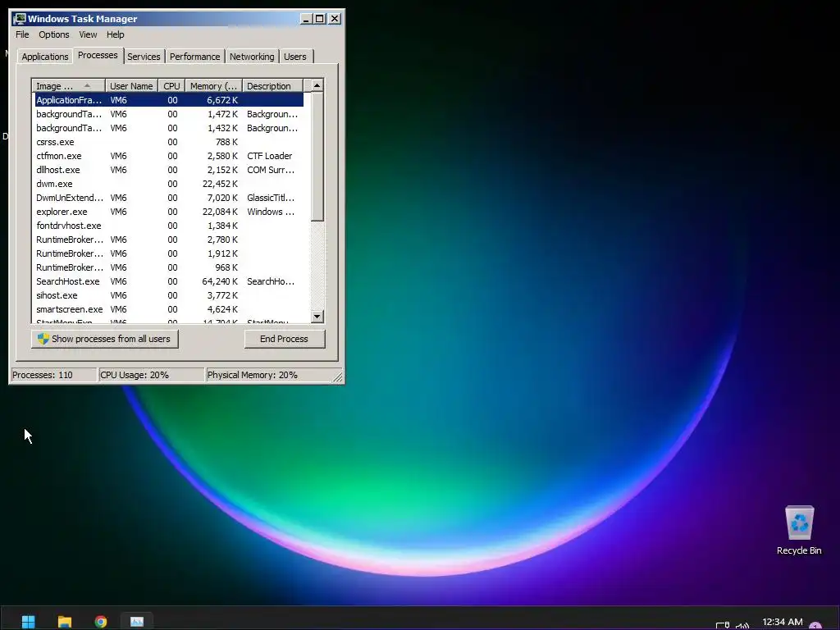Screen dimensions: 840x630
Task: Sort by CPU column header
Action: coord(171,85)
